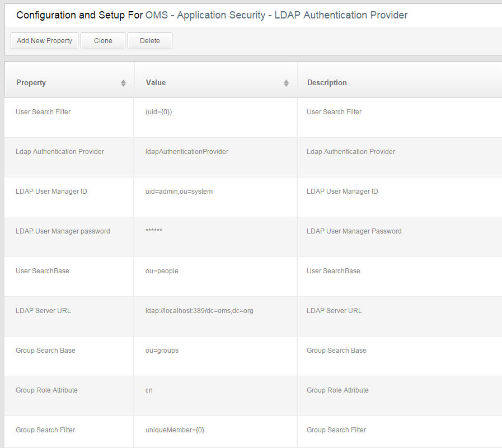Screen dimensions: 502x448
Task: Select the Ldap Authentication Provider property row
Action: coord(60,152)
